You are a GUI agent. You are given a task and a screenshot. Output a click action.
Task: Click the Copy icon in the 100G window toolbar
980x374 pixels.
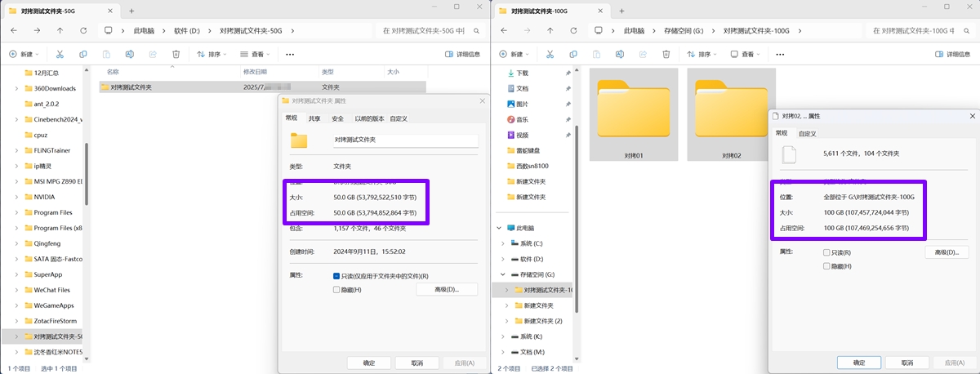click(x=573, y=55)
